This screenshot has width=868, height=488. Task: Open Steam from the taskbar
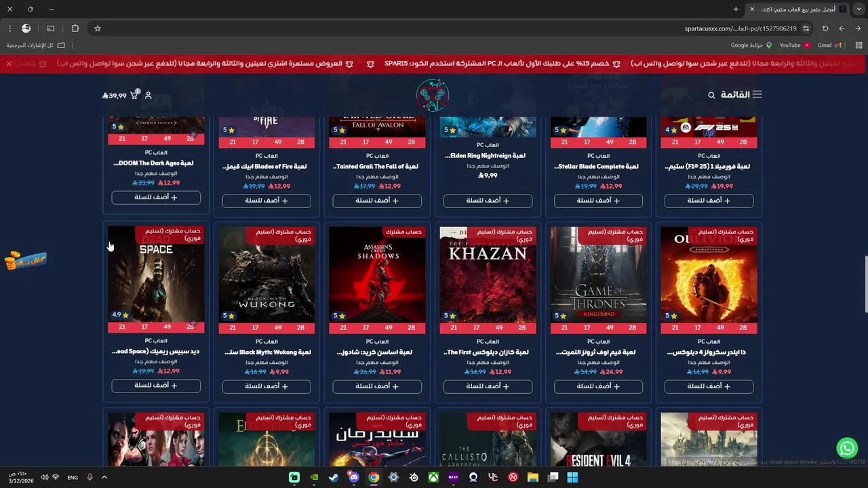click(334, 477)
